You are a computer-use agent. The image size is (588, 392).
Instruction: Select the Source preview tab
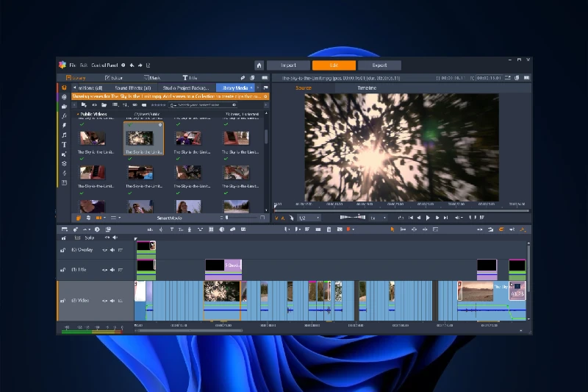pyautogui.click(x=304, y=88)
